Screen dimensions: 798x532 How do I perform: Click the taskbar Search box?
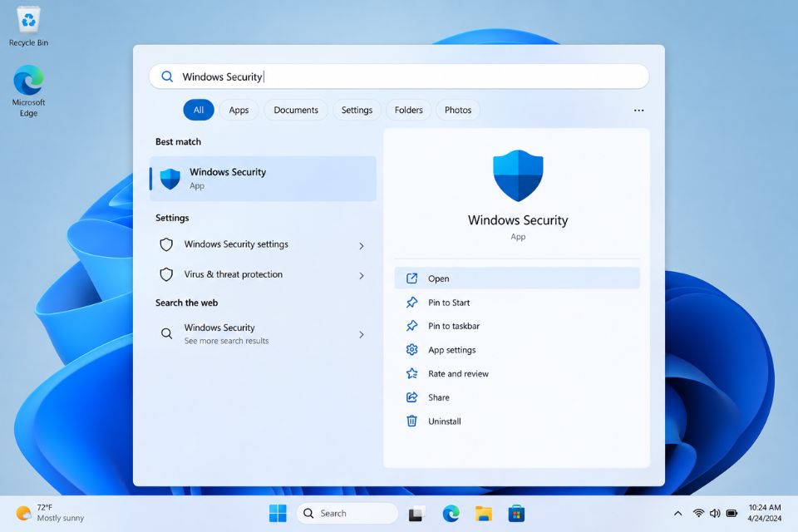(x=347, y=513)
